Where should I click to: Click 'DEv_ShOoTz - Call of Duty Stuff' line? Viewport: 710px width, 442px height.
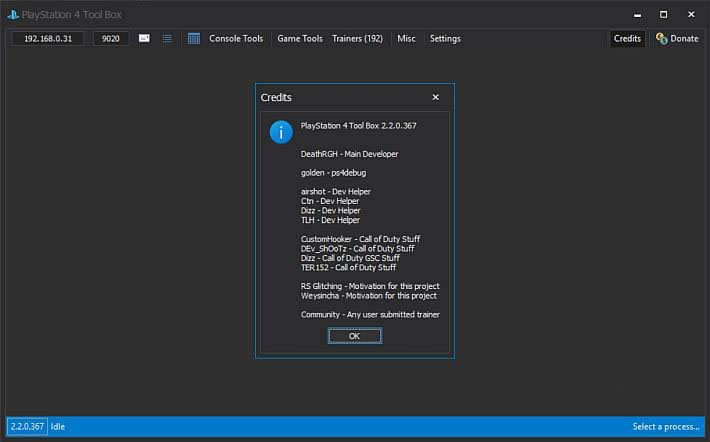coord(357,248)
